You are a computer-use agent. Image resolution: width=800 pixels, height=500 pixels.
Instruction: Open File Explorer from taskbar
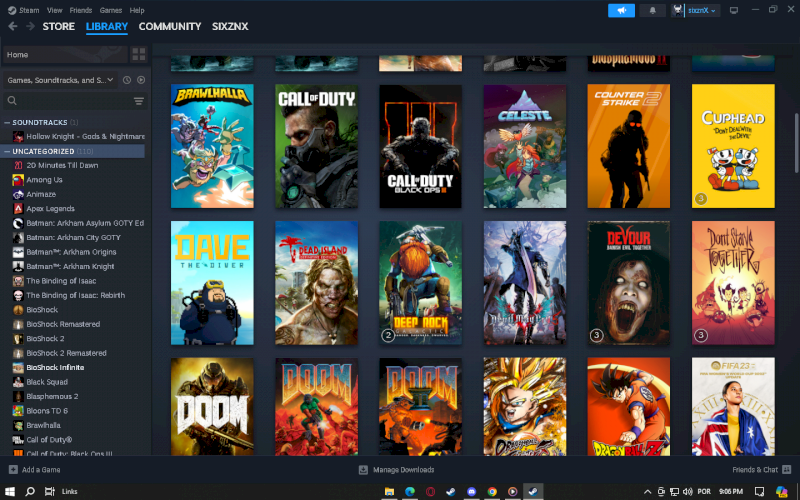click(389, 491)
